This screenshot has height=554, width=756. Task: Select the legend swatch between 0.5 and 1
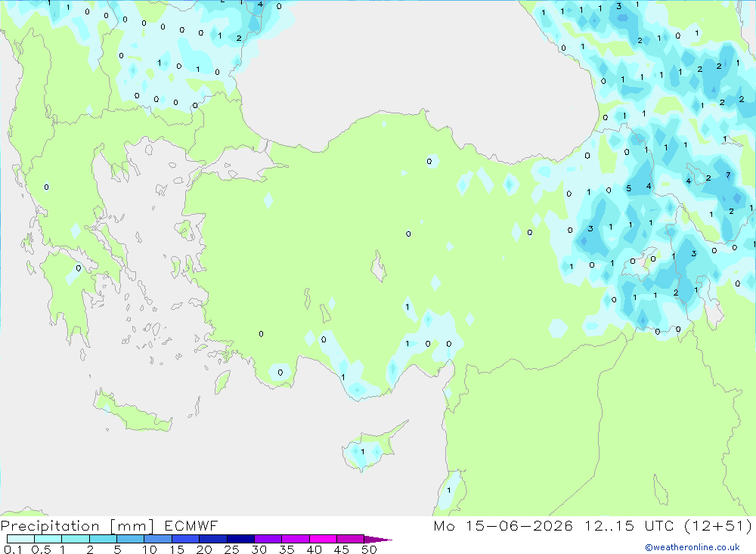coord(48,539)
